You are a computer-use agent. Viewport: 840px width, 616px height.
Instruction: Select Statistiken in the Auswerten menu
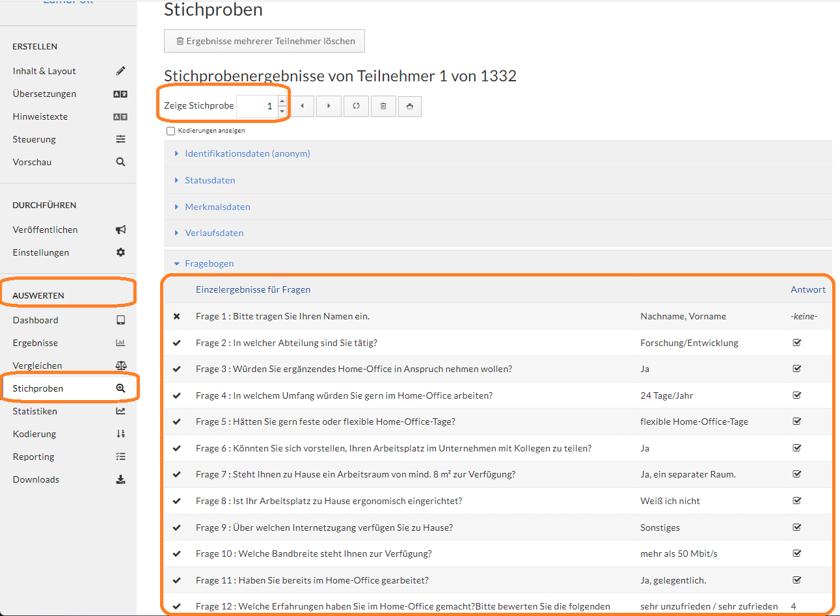pos(35,411)
